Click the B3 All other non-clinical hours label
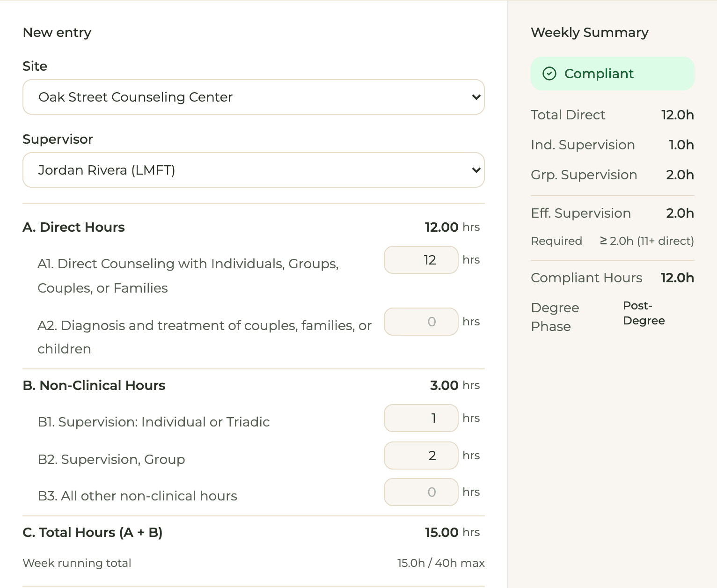Screen dimensions: 717x588 pyautogui.click(x=138, y=496)
